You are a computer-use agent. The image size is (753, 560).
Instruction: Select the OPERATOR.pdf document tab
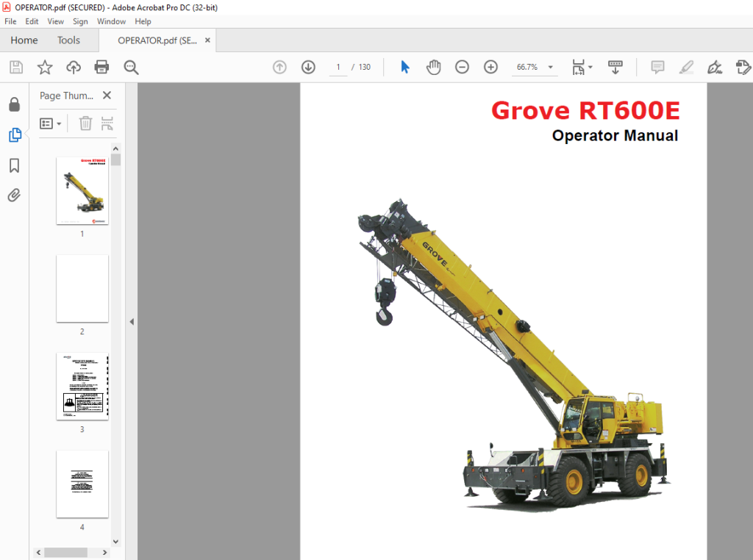(x=157, y=41)
